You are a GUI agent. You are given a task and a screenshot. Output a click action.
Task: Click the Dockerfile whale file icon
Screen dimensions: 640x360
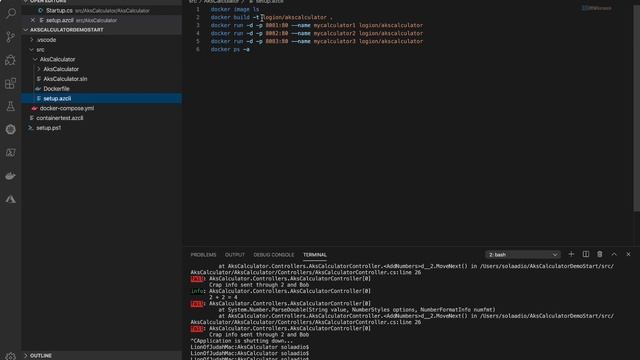coord(38,89)
